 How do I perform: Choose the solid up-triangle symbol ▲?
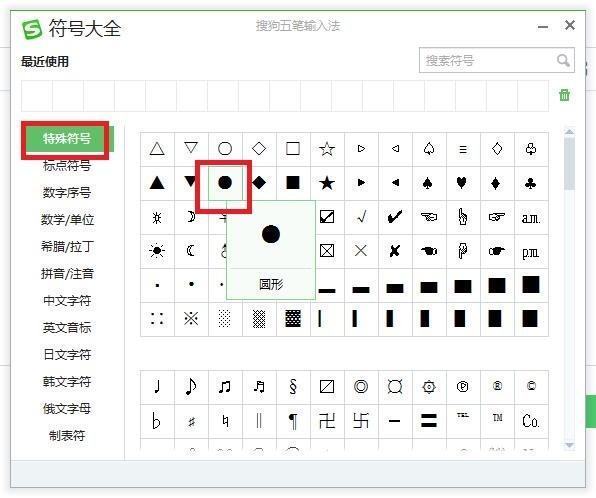(x=157, y=183)
